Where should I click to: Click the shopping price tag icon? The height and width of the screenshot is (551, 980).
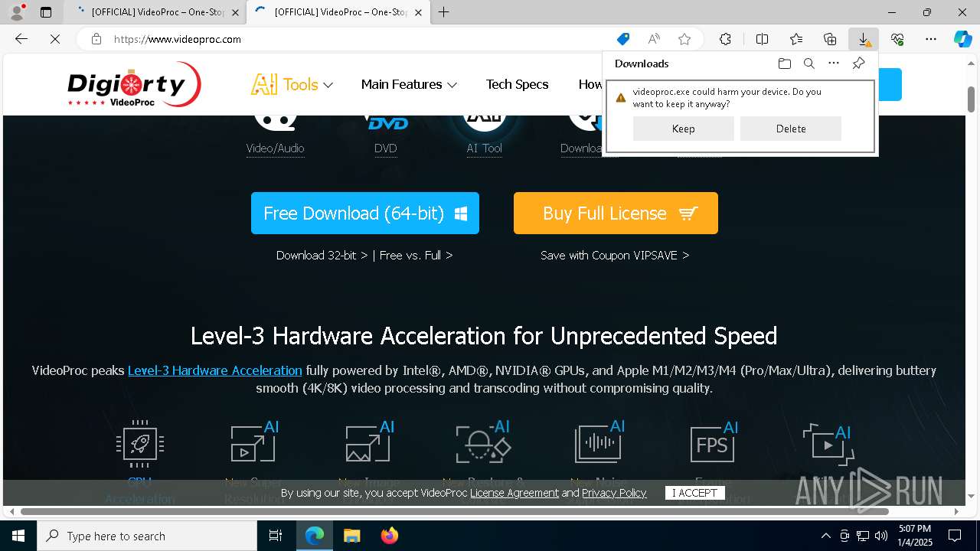(623, 39)
